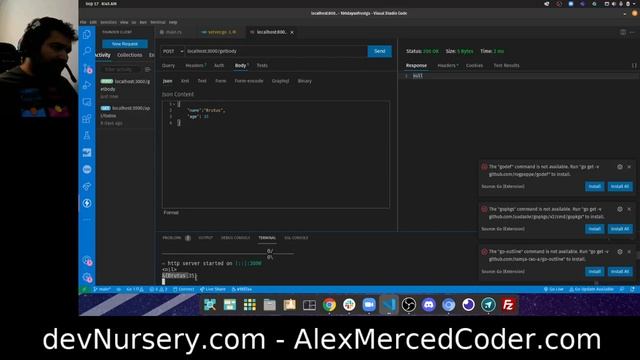Screen dimensions: 640x360
Task: Click Install All on gopkgs notification
Action: [x=620, y=229]
